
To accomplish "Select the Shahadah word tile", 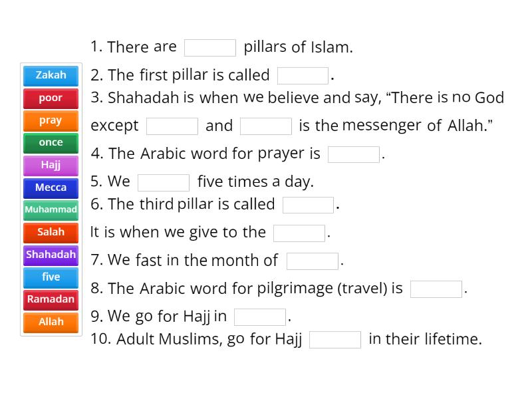I will point(51,255).
